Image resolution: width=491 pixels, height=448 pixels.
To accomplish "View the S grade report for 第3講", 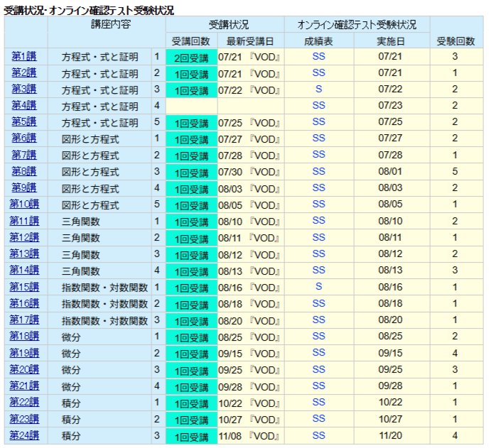I will (318, 89).
